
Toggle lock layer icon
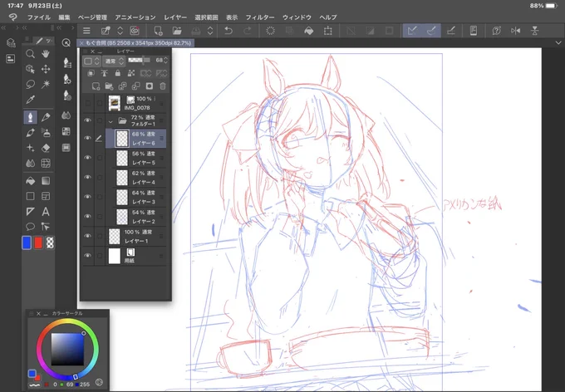pos(117,73)
